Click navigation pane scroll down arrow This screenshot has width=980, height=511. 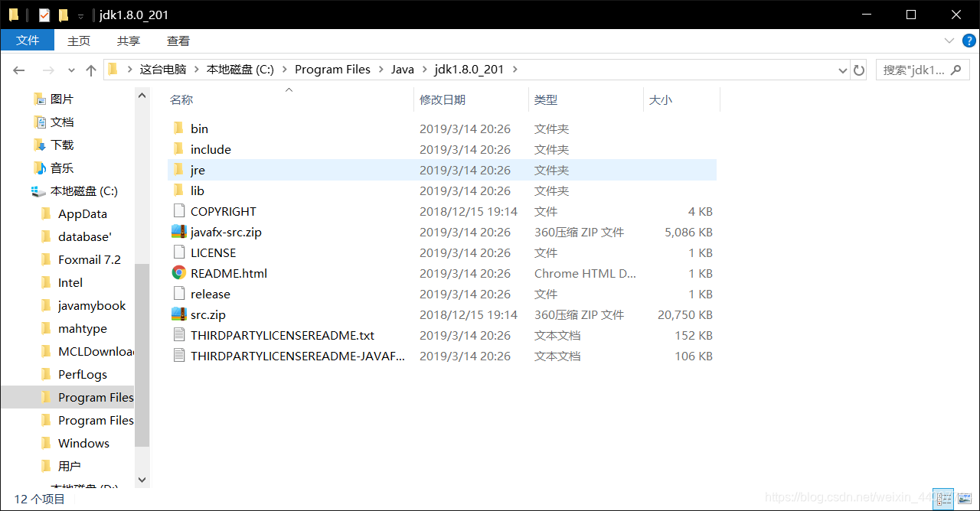tap(142, 480)
